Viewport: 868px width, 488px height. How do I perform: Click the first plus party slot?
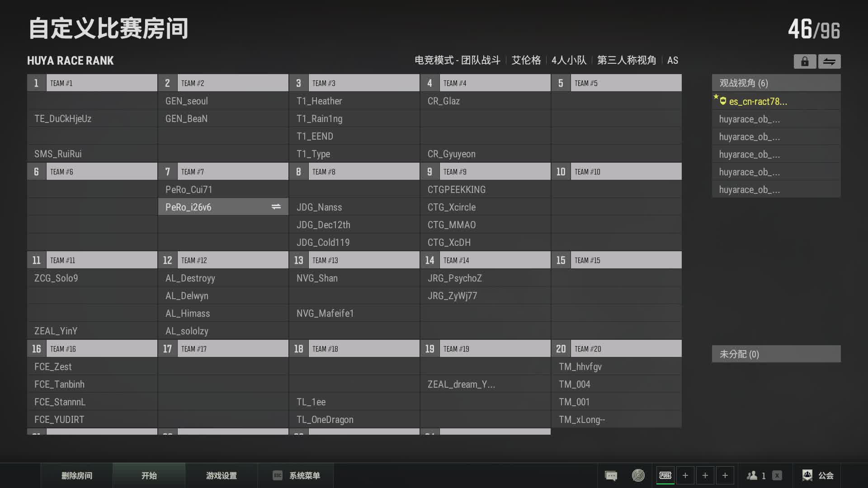pos(685,475)
